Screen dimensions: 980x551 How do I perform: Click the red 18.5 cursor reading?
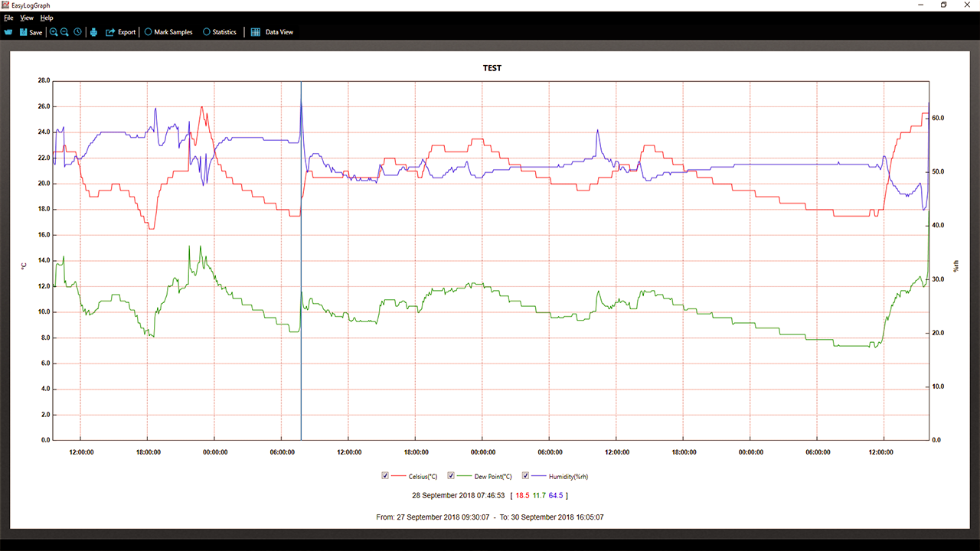click(523, 495)
